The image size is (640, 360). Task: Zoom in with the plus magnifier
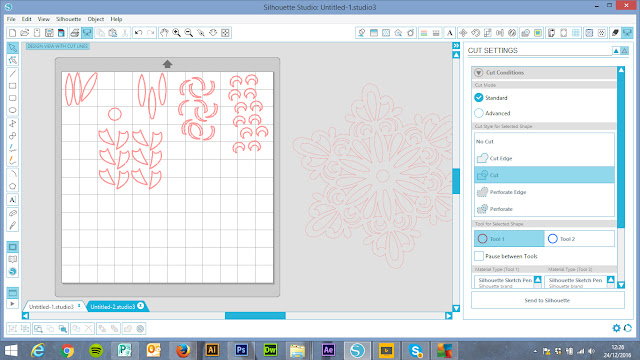pos(176,33)
